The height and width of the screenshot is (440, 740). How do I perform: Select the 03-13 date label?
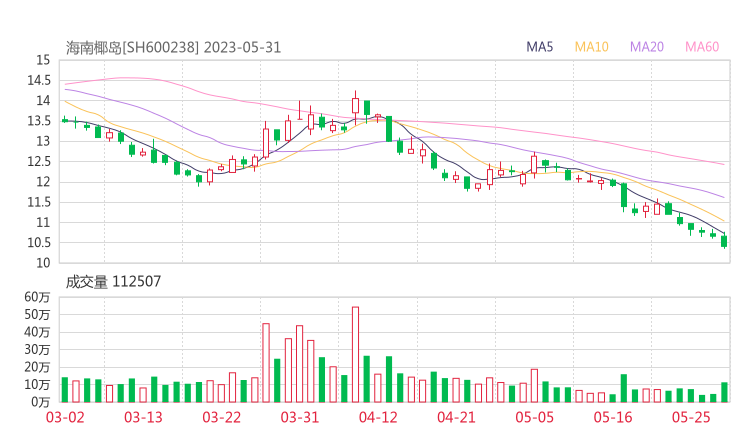click(143, 417)
